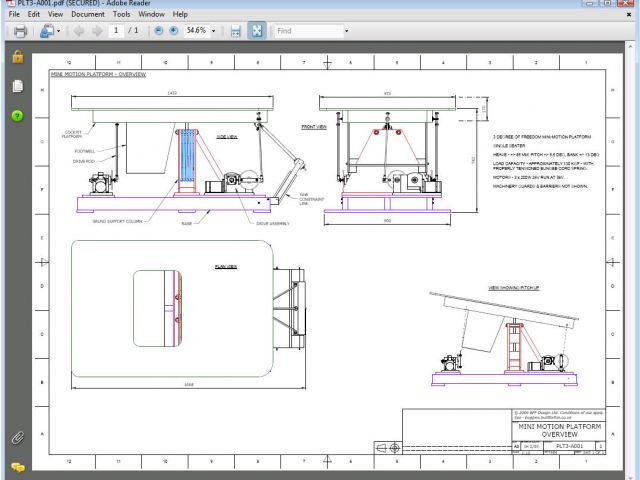
Task: Go to previous page arrow
Action: tap(80, 31)
